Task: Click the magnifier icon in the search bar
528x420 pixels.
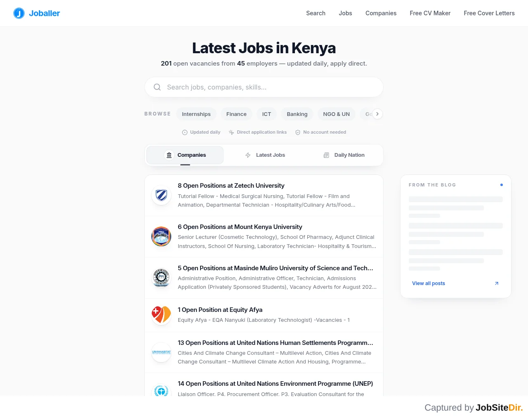Action: (x=157, y=87)
